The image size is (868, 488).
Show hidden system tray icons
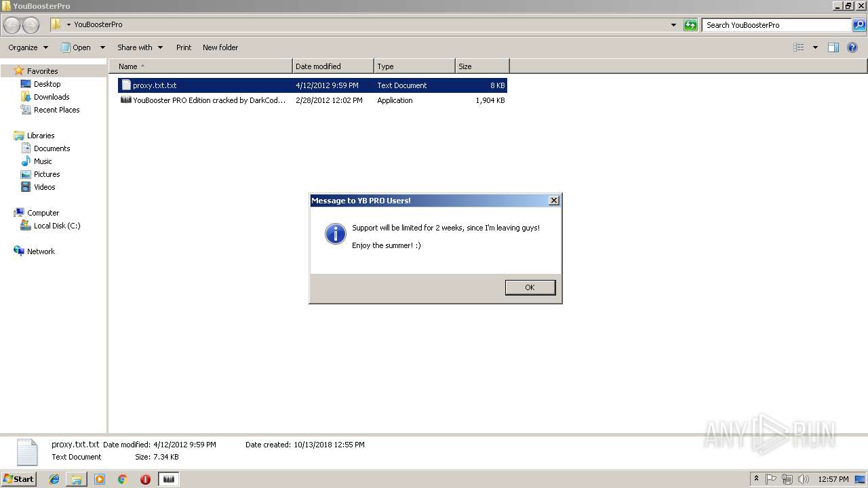756,479
